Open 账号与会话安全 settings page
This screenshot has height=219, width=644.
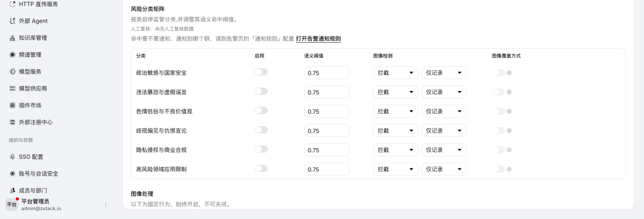point(39,174)
